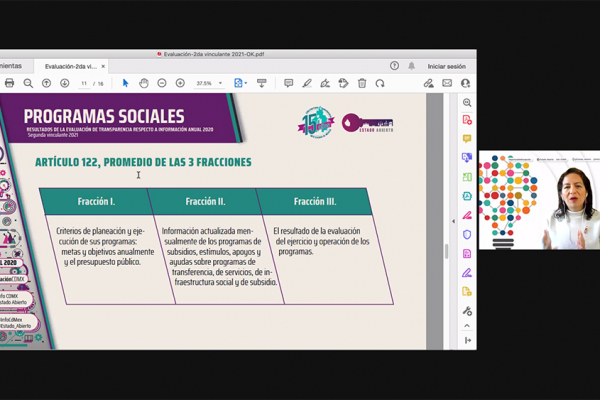The width and height of the screenshot is (600, 400).
Task: Share a link to the file
Action: 429,83
